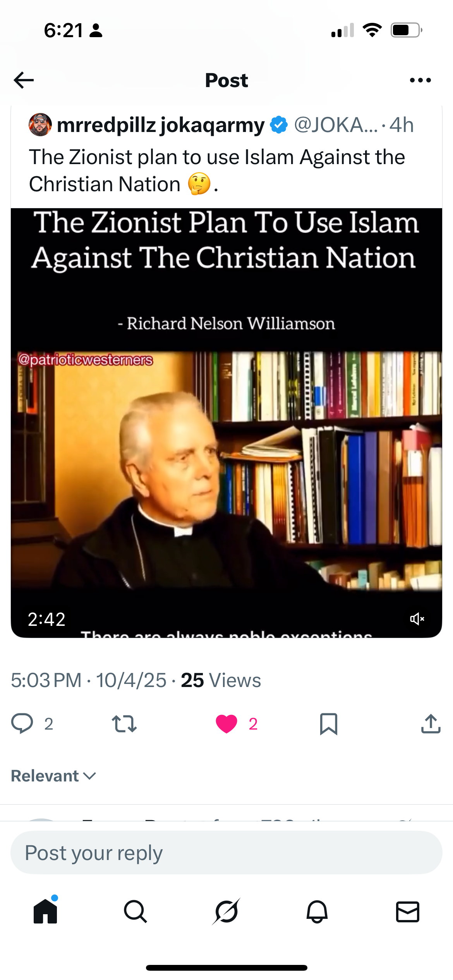Open the three-dot more options menu
Viewport: 453px width, 980px height.
click(420, 80)
